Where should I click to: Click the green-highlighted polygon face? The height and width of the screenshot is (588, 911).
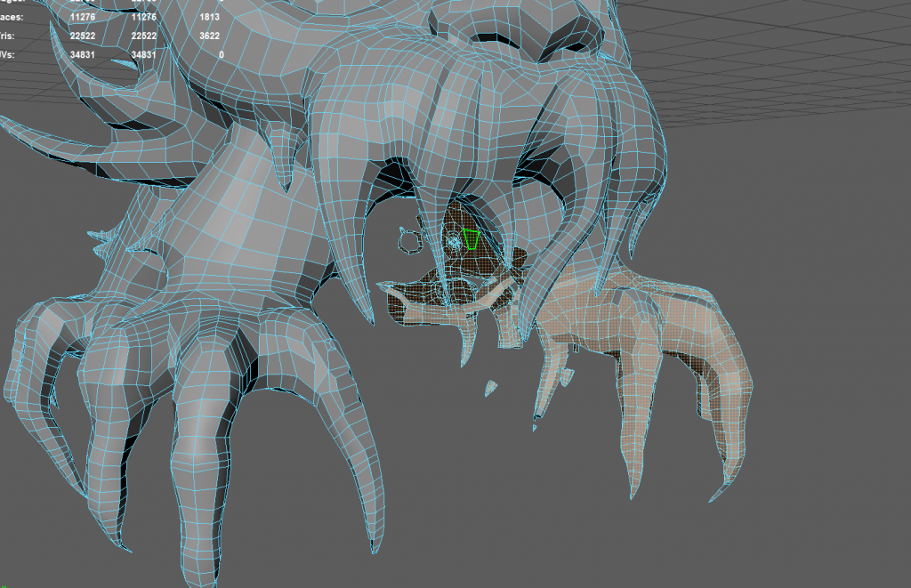(472, 239)
